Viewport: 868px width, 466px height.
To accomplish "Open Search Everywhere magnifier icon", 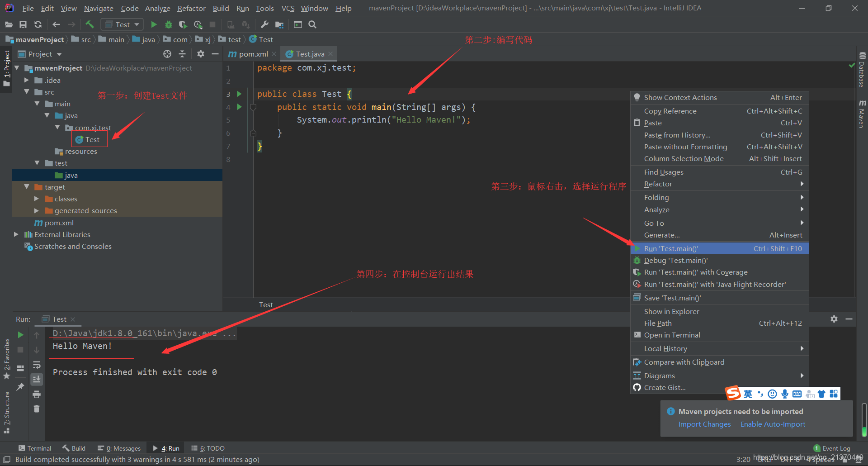I will pyautogui.click(x=312, y=24).
